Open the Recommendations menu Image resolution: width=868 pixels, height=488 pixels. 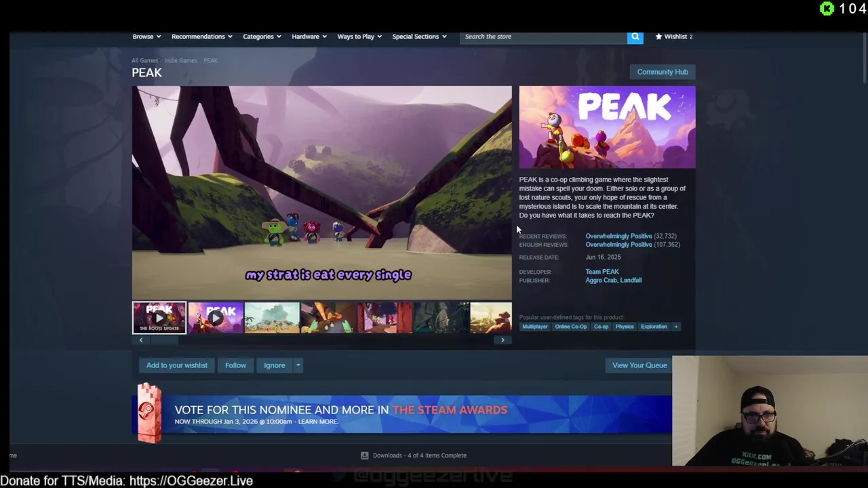click(x=201, y=37)
